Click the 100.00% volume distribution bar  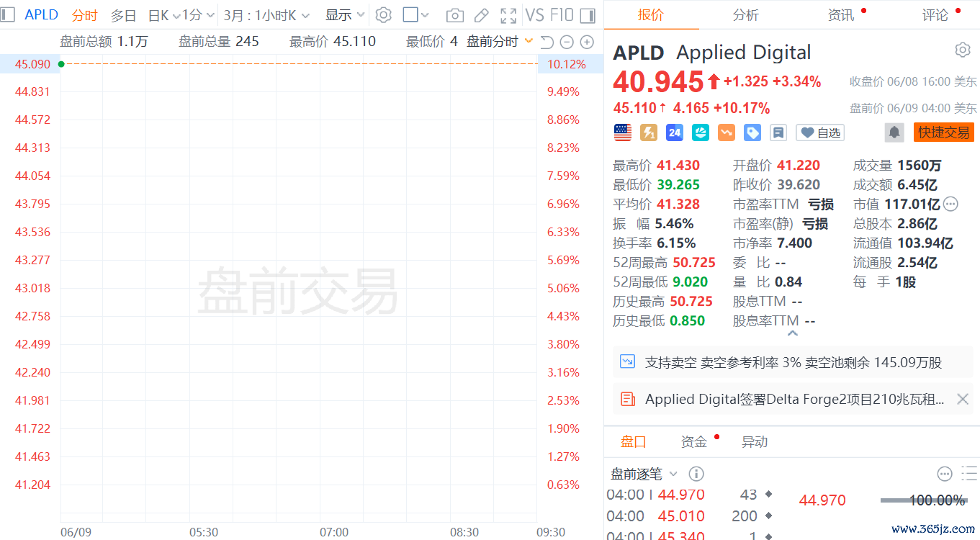tap(925, 500)
